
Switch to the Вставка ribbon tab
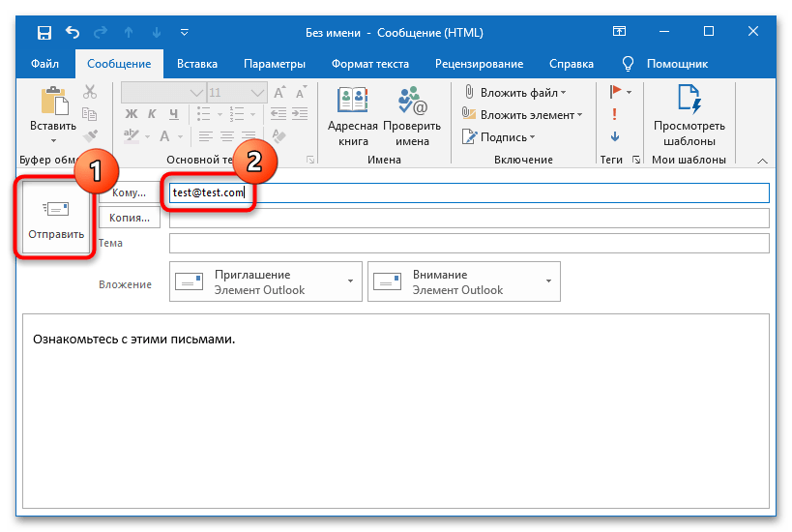[197, 64]
